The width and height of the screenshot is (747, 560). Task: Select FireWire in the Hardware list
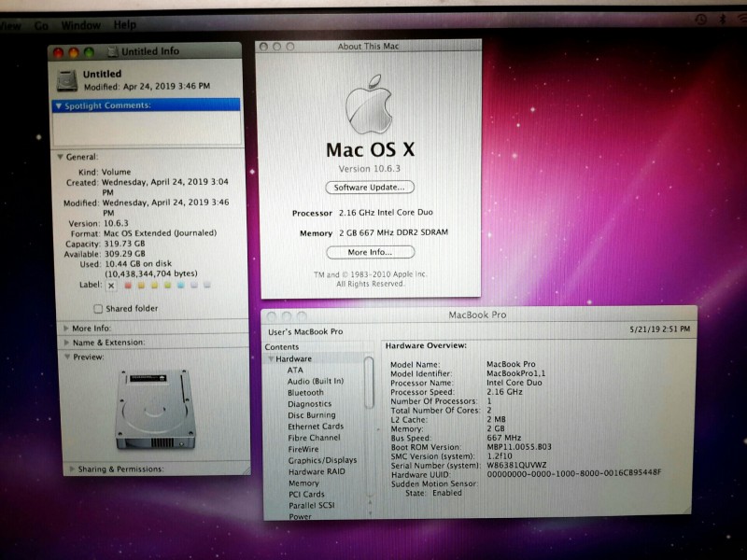pyautogui.click(x=303, y=449)
